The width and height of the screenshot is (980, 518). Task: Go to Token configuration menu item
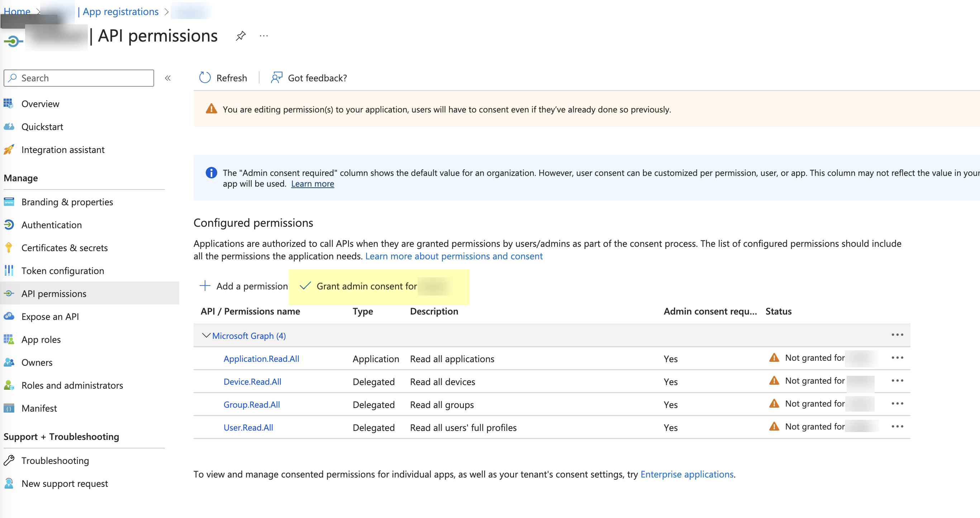tap(63, 271)
